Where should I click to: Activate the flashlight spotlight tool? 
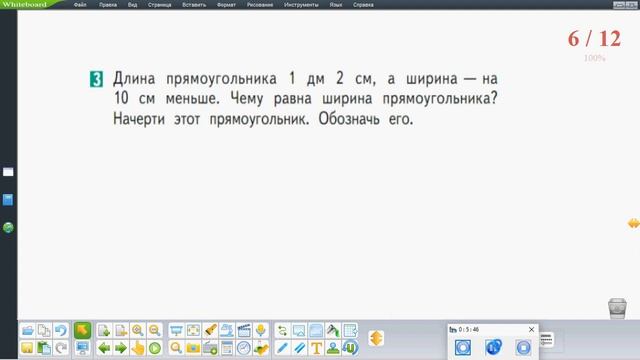[210, 330]
